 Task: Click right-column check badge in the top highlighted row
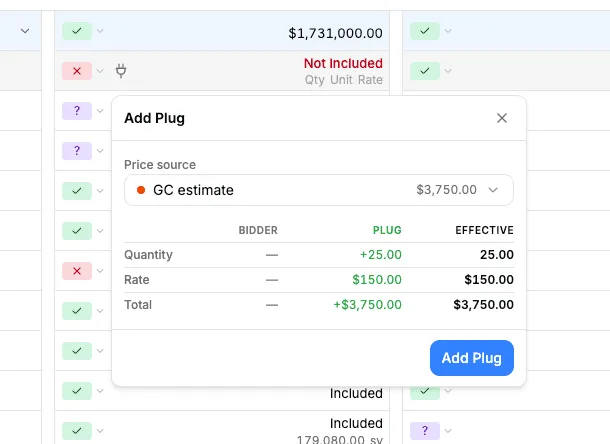click(x=425, y=31)
